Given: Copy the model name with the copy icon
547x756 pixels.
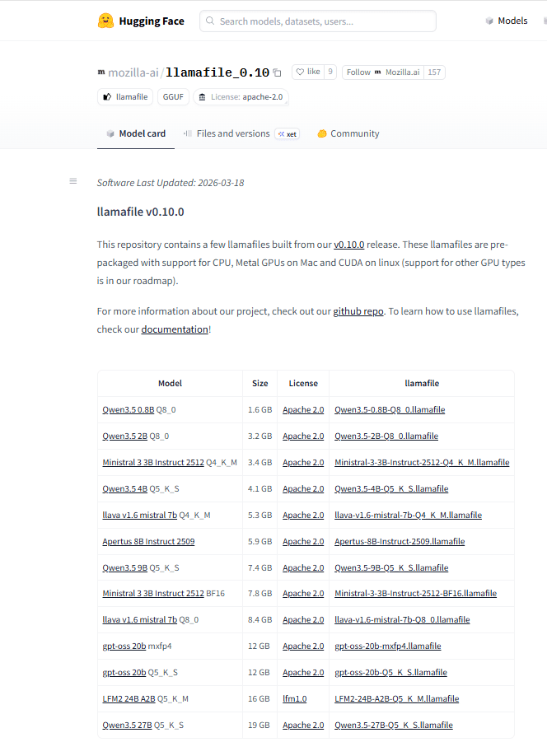Looking at the screenshot, I should 277,72.
